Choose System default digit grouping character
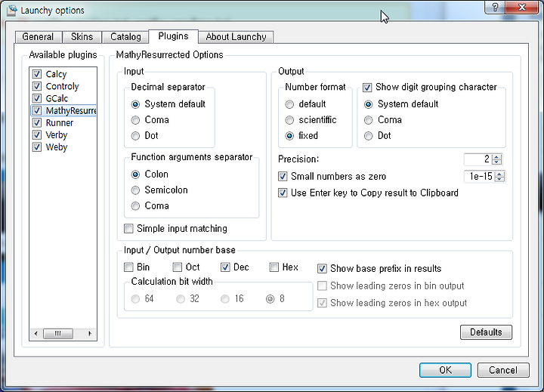 369,104
